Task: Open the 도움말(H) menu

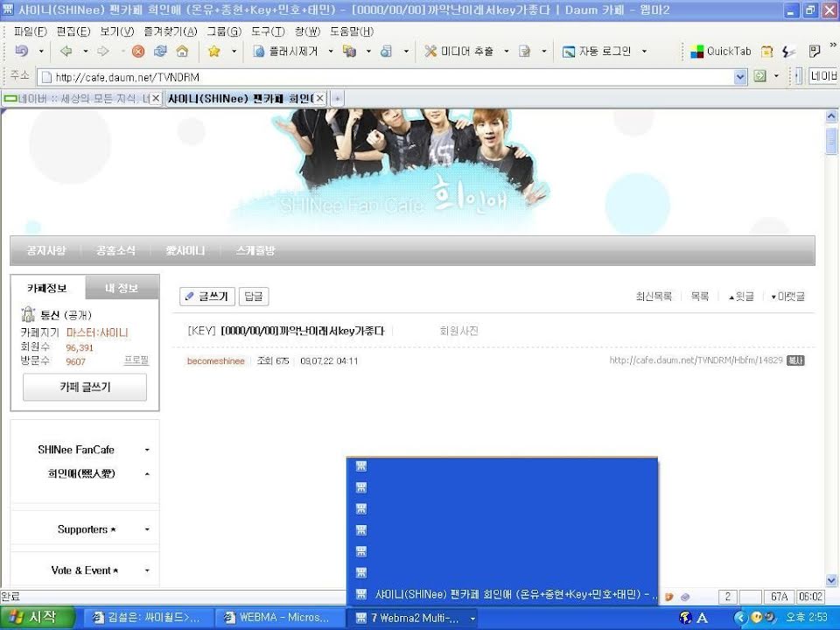Action: click(352, 31)
